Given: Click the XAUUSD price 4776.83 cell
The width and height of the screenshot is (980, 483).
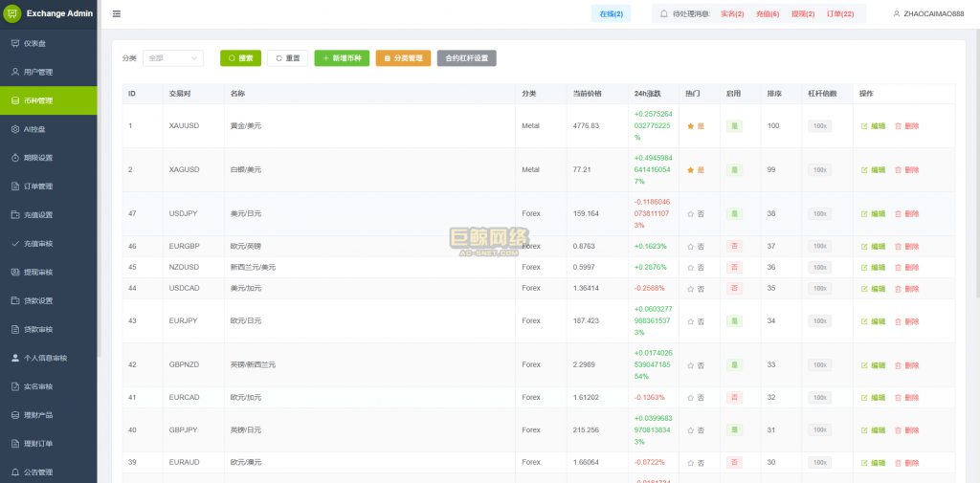Looking at the screenshot, I should pyautogui.click(x=597, y=126).
